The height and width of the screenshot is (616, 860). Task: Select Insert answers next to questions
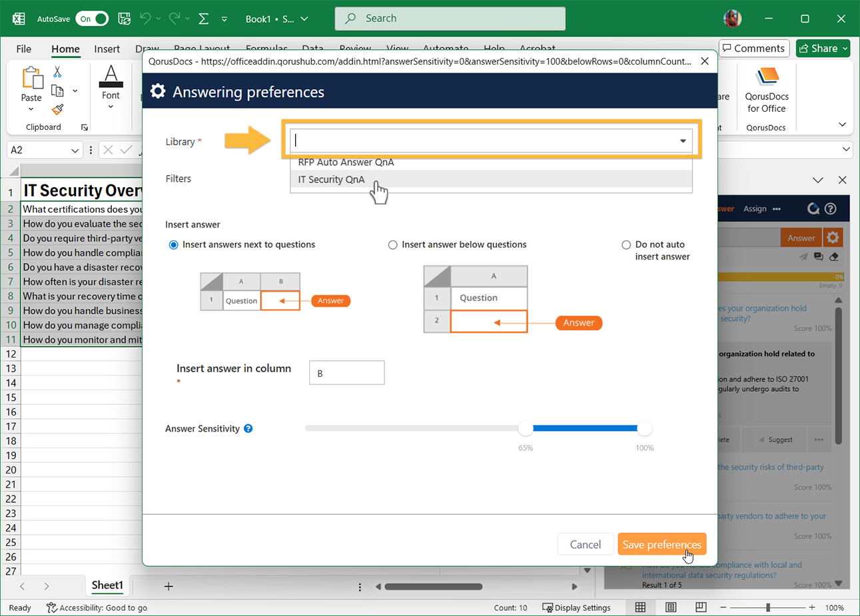click(x=174, y=245)
